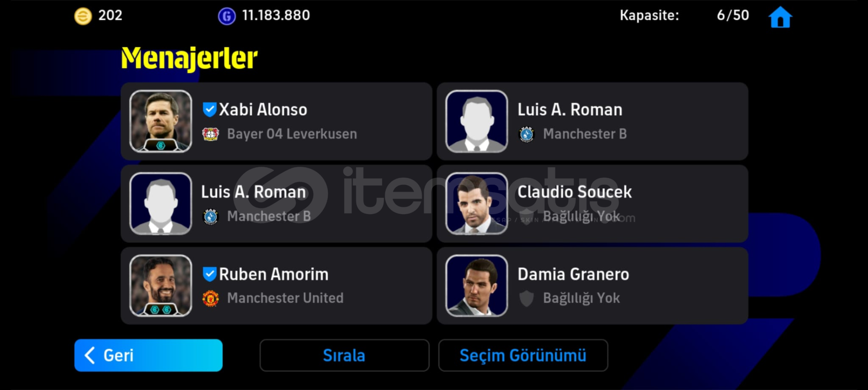The width and height of the screenshot is (868, 390).
Task: Tap the gray shield beside Damia Granero
Action: (x=526, y=298)
